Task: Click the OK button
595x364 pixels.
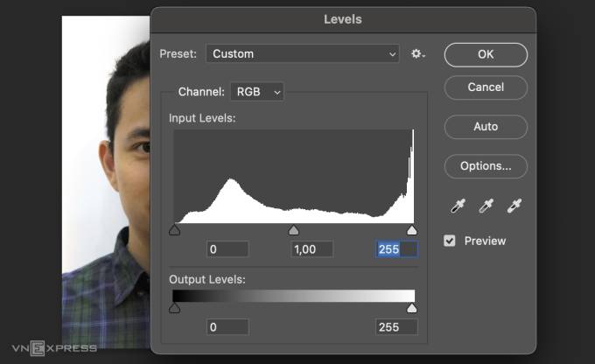Action: pyautogui.click(x=486, y=54)
